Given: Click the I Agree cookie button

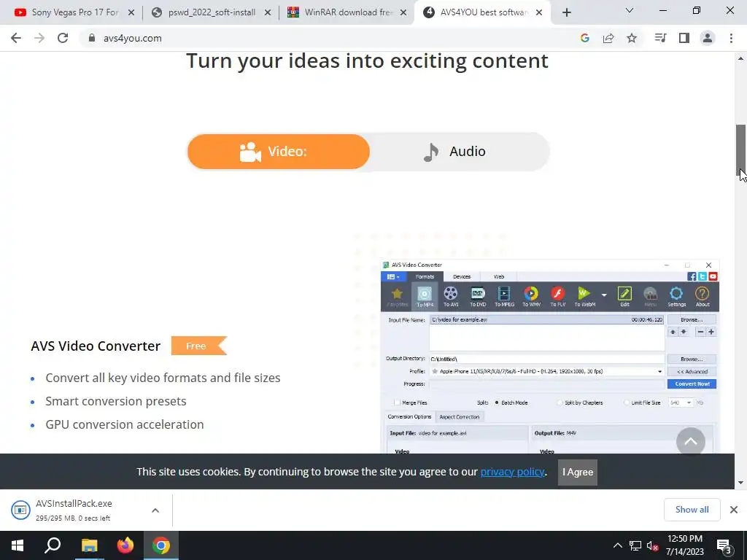Looking at the screenshot, I should 578,472.
